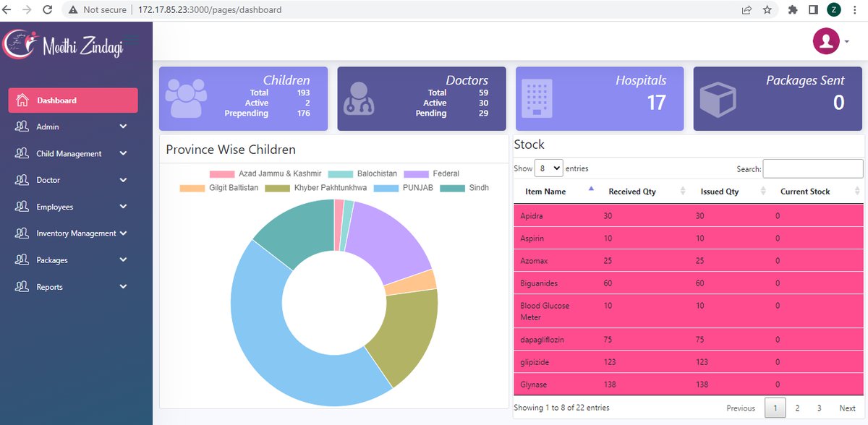
Task: Expand the Reports chevron
Action: [123, 287]
